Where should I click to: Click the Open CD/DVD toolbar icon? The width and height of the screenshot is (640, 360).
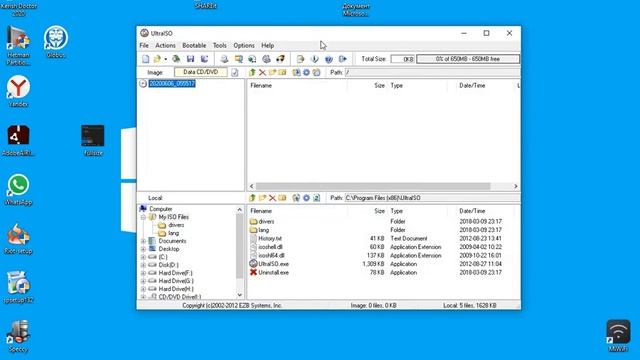tap(176, 59)
